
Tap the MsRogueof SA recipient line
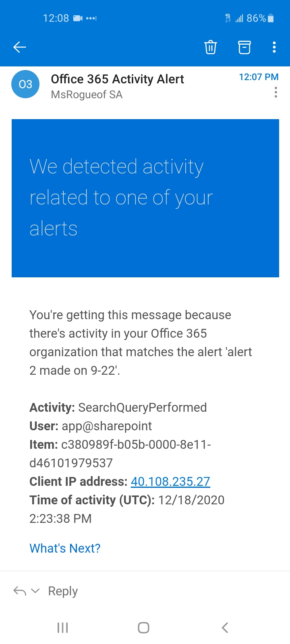(x=87, y=95)
